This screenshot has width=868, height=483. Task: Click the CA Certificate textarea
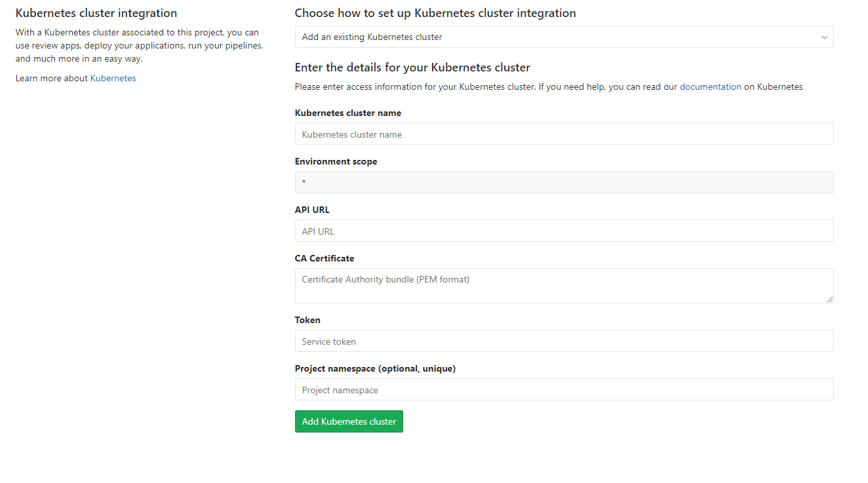coord(564,285)
